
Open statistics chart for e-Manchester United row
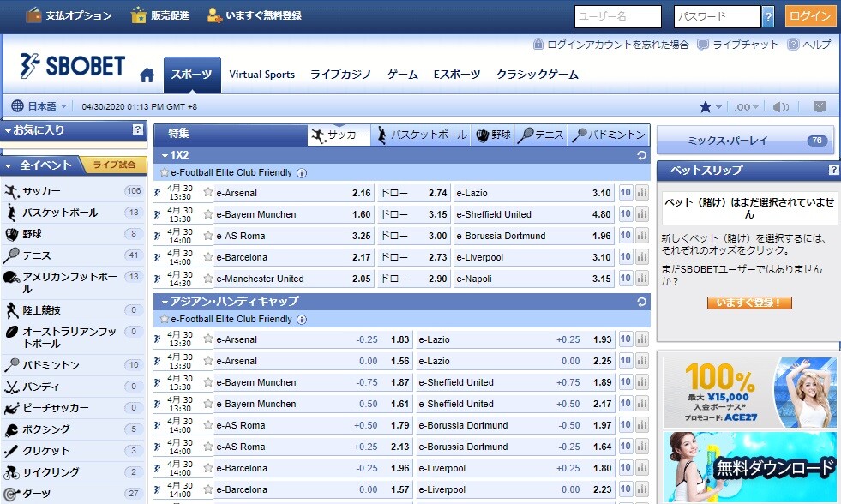[641, 279]
